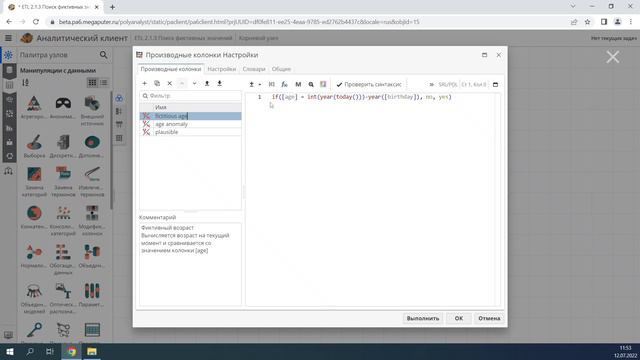The height and width of the screenshot is (360, 640).
Task: Switch the node palette to grid view
Action: coord(92,83)
